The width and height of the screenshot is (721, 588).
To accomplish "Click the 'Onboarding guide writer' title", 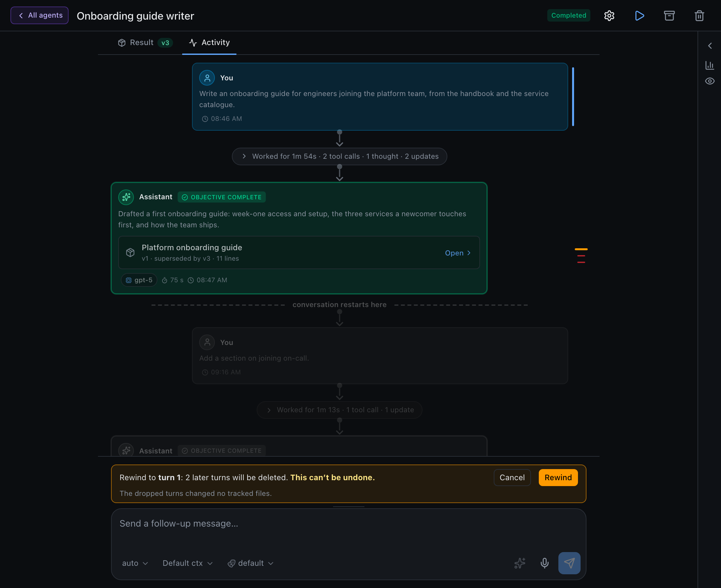I will (x=136, y=16).
